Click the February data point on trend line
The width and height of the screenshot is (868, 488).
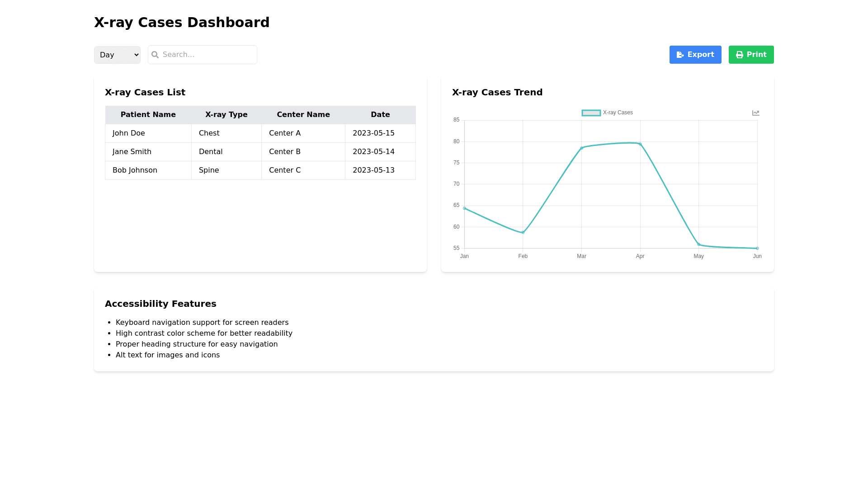[523, 232]
